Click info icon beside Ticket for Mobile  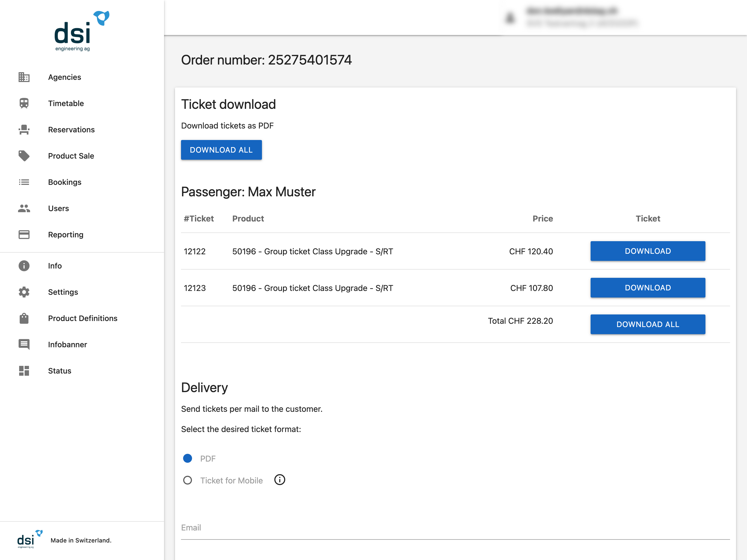pos(280,480)
